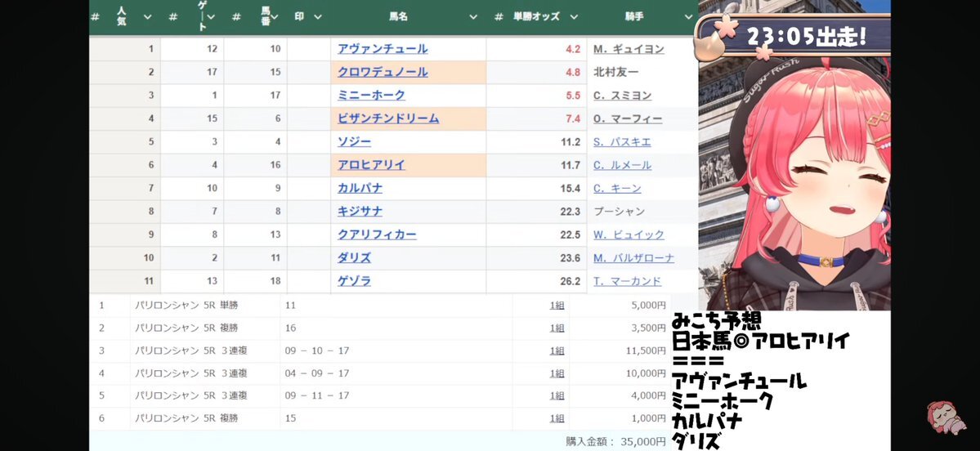Open jockey link C. ルメール
Viewport: 980px width, 451px height.
coord(623,165)
